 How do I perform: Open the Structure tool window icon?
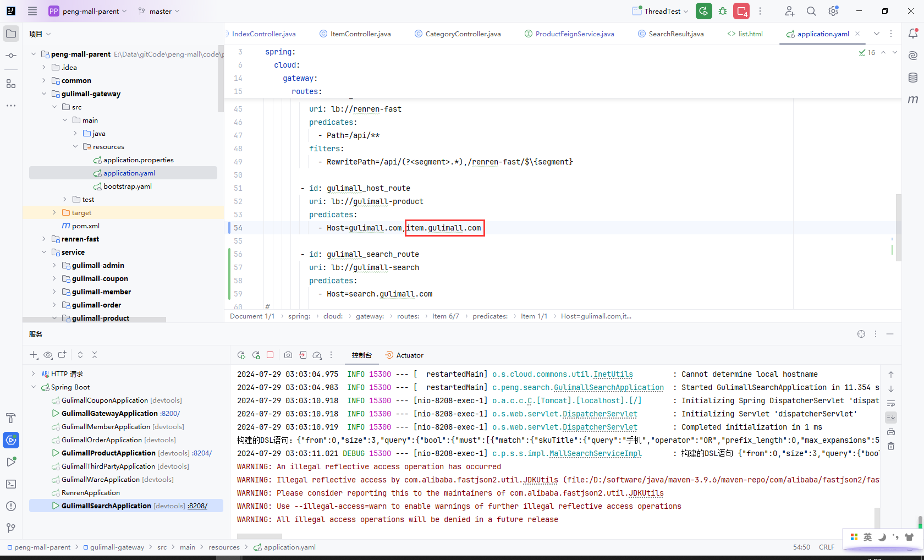pos(11,84)
